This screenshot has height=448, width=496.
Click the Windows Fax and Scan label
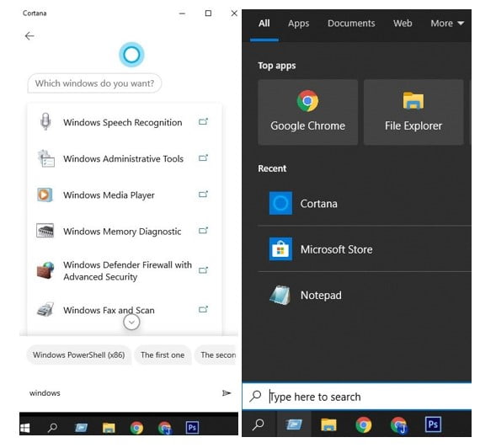click(109, 310)
